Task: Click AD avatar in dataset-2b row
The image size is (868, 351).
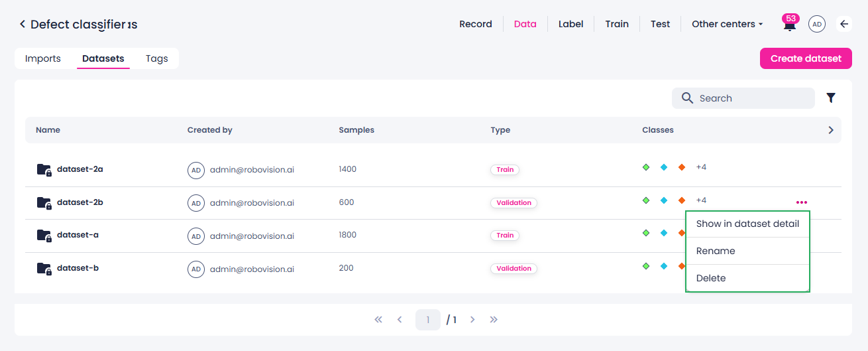Action: (x=196, y=203)
